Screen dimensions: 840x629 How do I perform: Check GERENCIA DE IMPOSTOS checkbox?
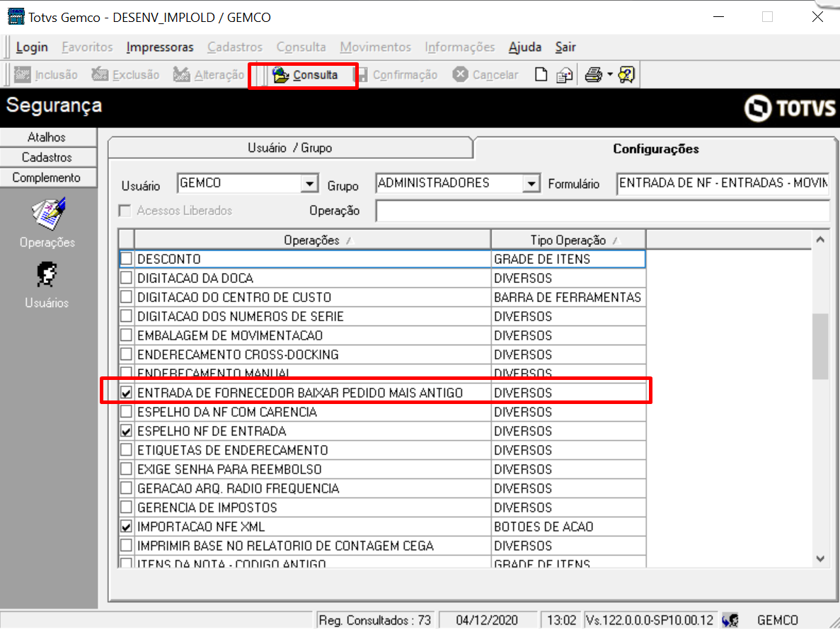click(x=127, y=507)
